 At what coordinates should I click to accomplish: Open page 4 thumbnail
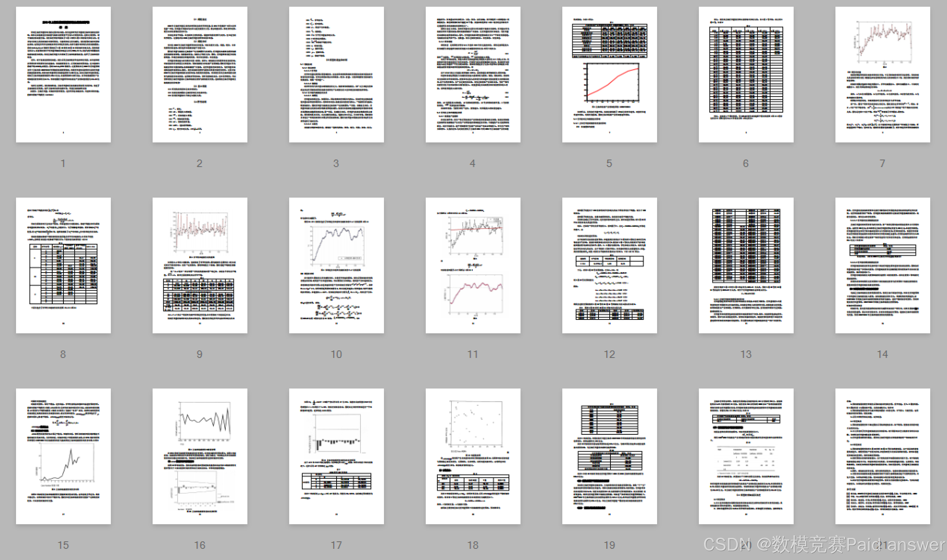(x=473, y=74)
